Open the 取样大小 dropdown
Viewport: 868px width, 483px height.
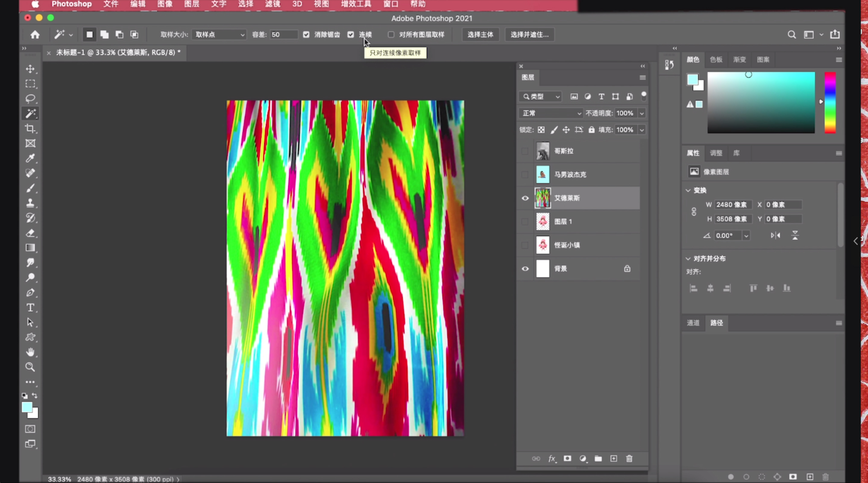click(219, 35)
